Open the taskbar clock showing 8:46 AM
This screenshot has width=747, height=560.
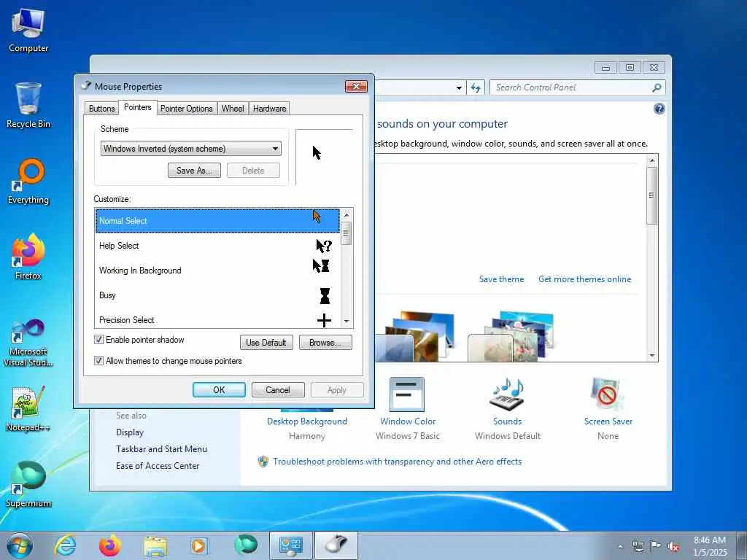[710, 546]
